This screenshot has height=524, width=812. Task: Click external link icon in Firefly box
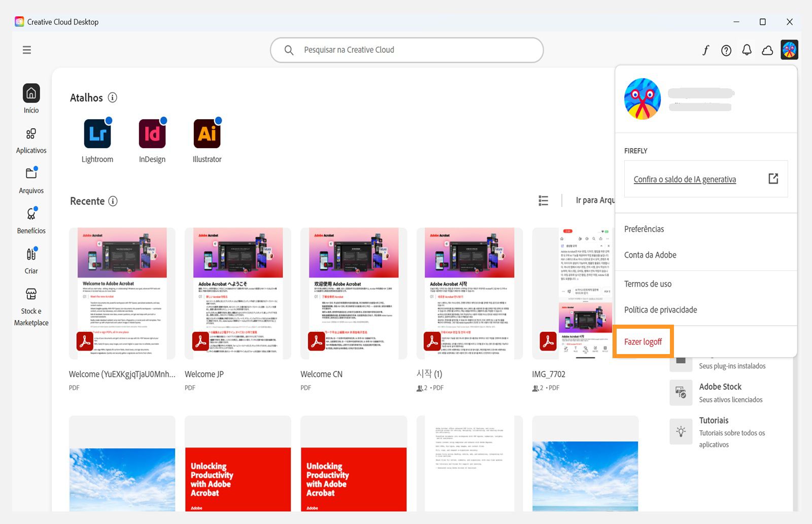point(773,179)
